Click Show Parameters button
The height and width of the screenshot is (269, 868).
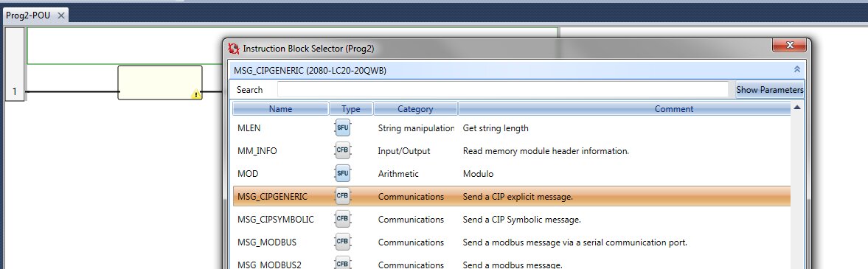769,90
